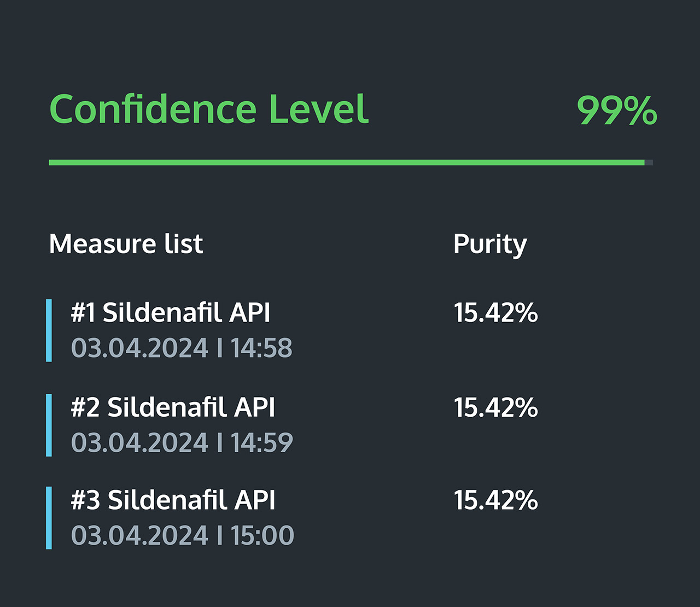Click the 14:58 timestamp

(261, 348)
